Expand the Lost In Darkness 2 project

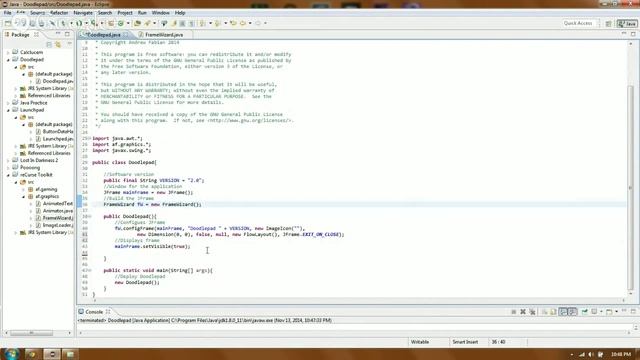click(8, 160)
